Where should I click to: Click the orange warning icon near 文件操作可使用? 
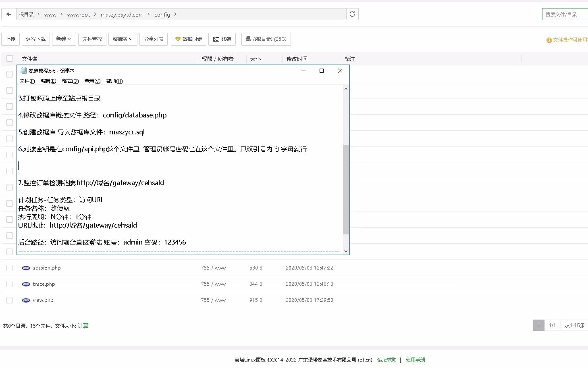pyautogui.click(x=549, y=40)
